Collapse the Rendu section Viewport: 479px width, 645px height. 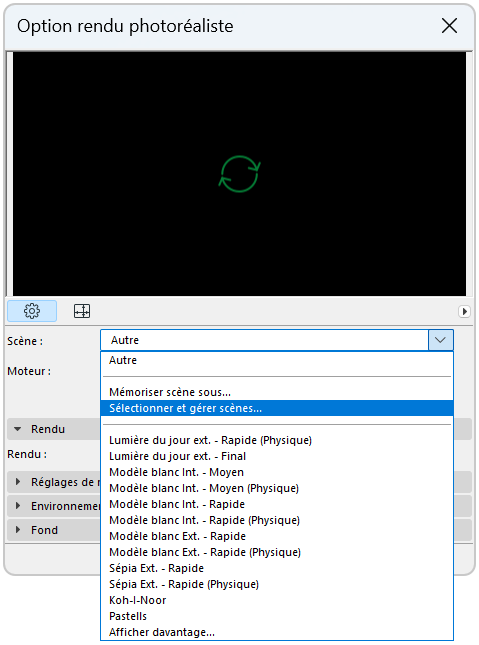pyautogui.click(x=18, y=429)
